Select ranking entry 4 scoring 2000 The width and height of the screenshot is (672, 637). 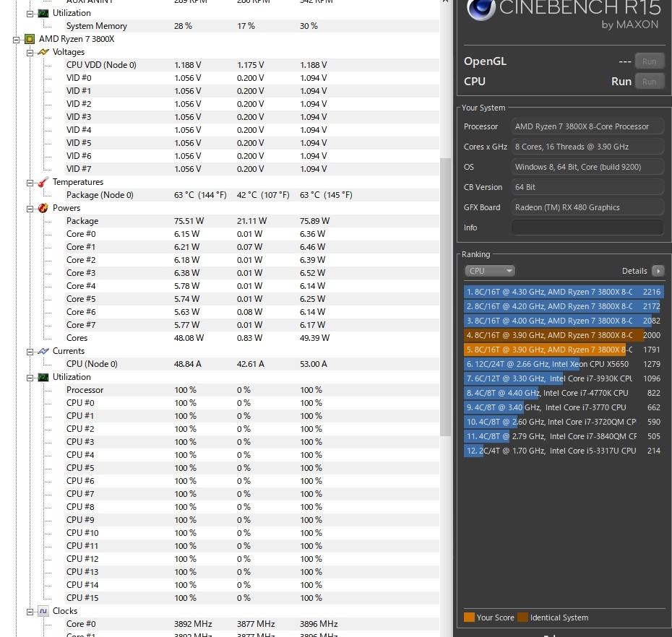[x=564, y=335]
